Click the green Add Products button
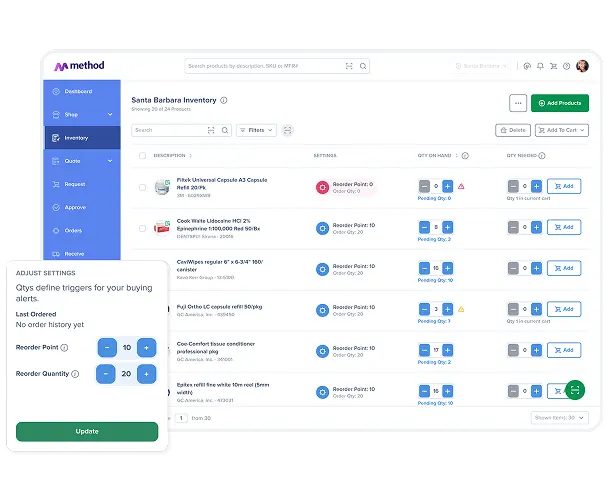Image resolution: width=608 pixels, height=500 pixels. pyautogui.click(x=560, y=103)
